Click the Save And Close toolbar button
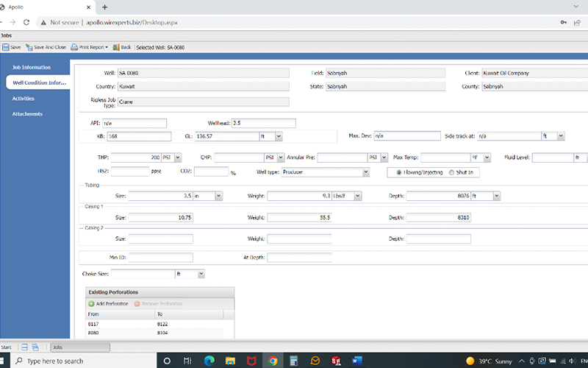Viewport: 588px width, 368px height. click(x=46, y=47)
